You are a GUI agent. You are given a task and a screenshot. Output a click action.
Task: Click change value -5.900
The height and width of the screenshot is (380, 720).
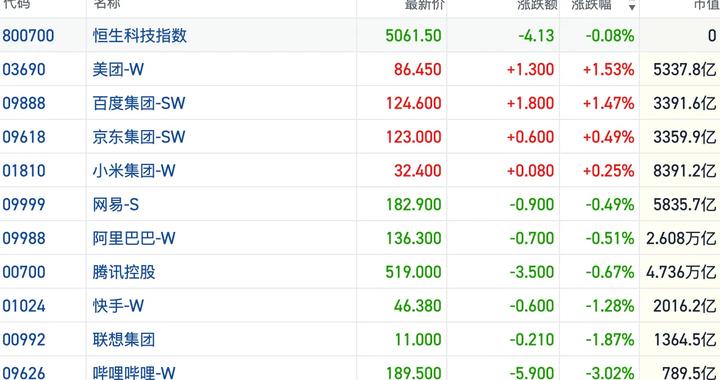tap(532, 373)
